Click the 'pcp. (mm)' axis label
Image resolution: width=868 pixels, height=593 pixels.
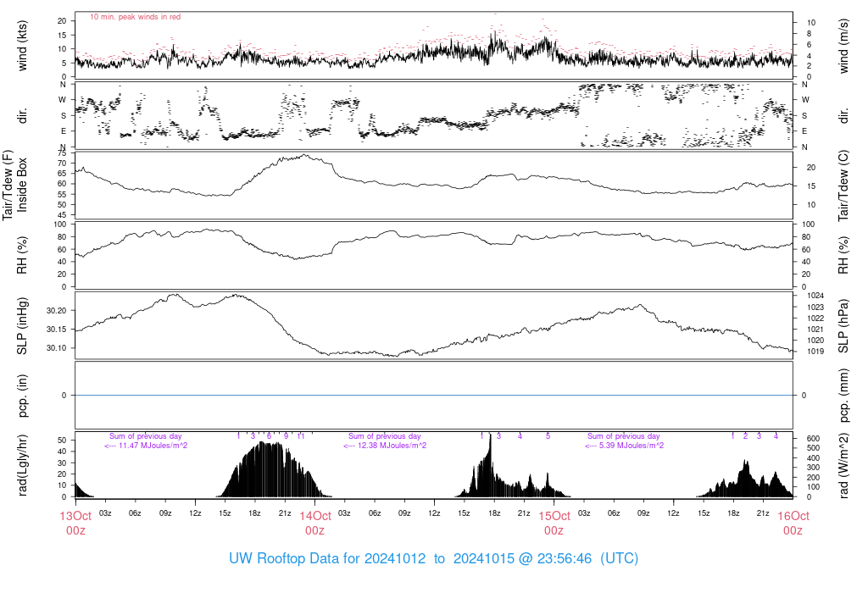click(843, 396)
